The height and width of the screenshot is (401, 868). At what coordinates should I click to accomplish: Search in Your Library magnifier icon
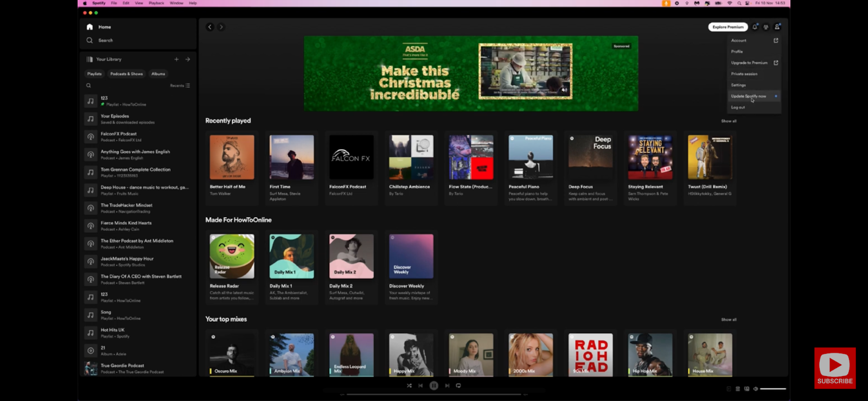point(88,85)
